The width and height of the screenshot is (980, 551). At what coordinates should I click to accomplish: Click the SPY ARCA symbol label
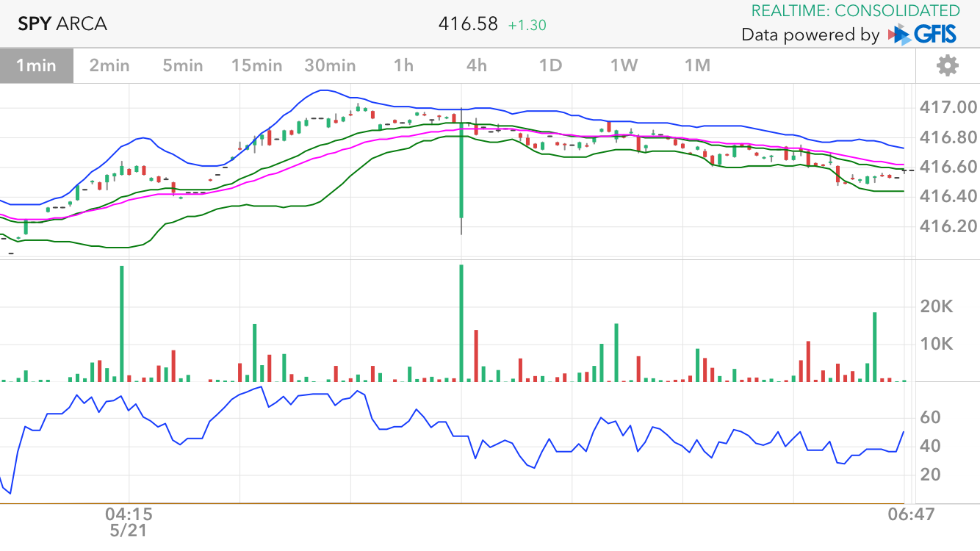coord(62,24)
